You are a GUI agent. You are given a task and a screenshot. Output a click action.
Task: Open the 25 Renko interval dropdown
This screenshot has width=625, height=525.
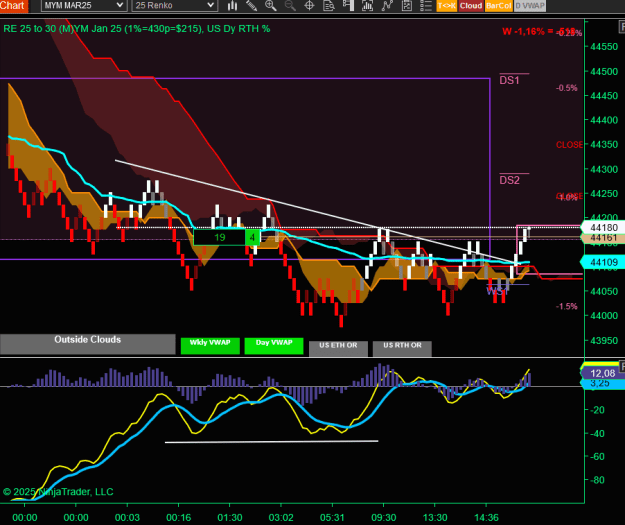175,6
